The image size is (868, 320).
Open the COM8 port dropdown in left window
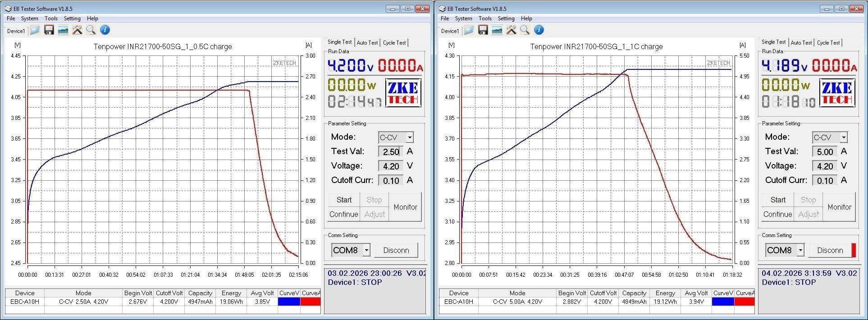[x=366, y=250]
